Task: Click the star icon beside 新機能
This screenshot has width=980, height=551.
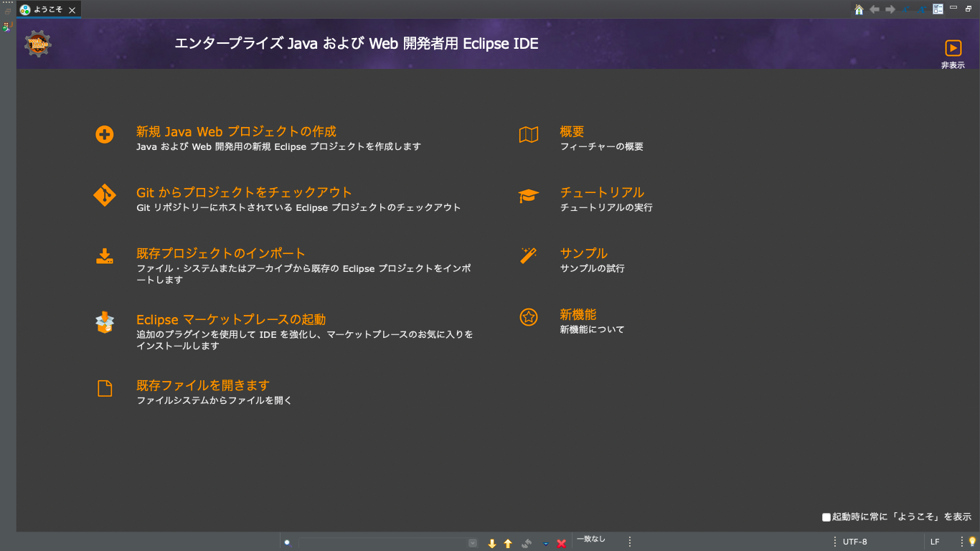Action: click(529, 317)
